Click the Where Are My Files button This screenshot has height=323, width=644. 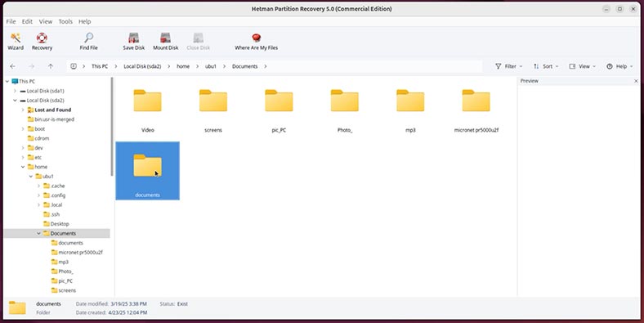tap(257, 42)
